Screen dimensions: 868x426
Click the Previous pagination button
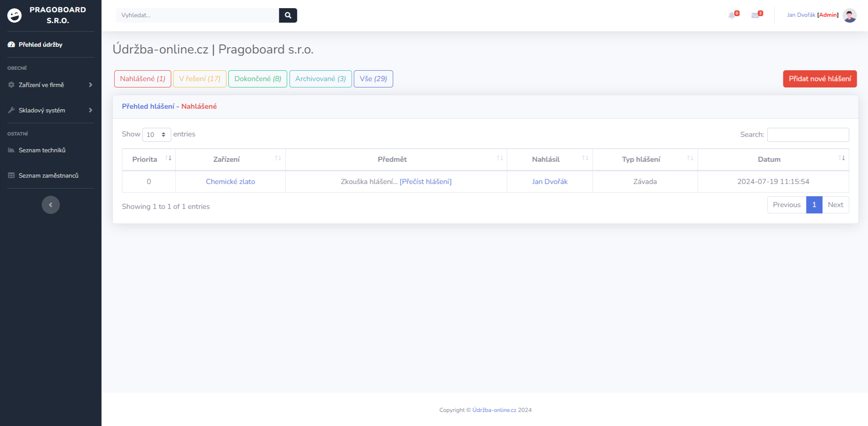pyautogui.click(x=787, y=205)
